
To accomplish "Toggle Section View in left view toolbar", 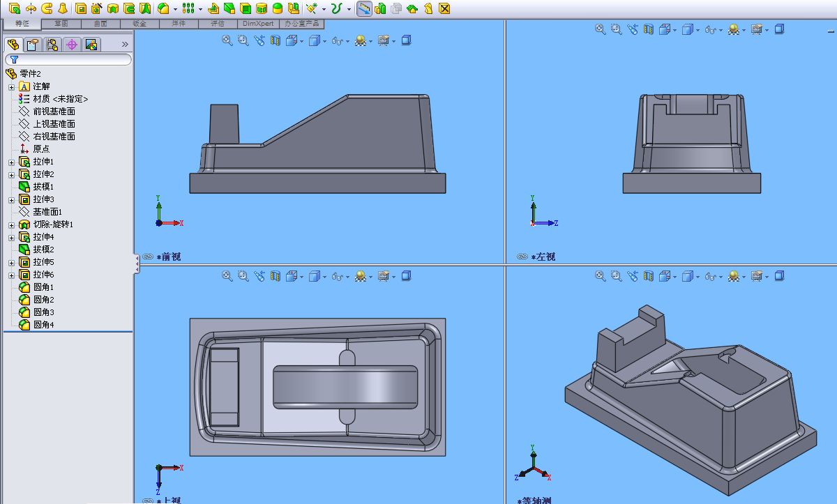I will click(649, 29).
